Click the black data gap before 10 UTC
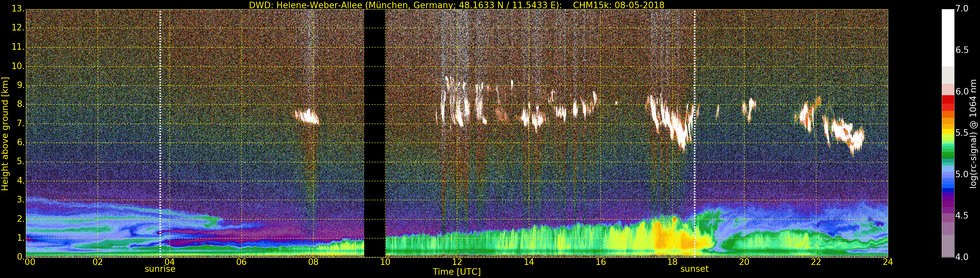980x278 pixels. click(375, 133)
